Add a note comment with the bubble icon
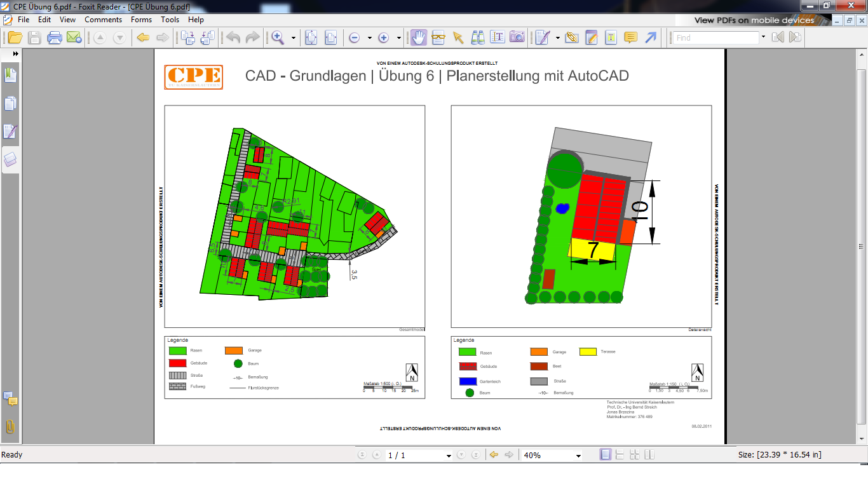 [630, 38]
